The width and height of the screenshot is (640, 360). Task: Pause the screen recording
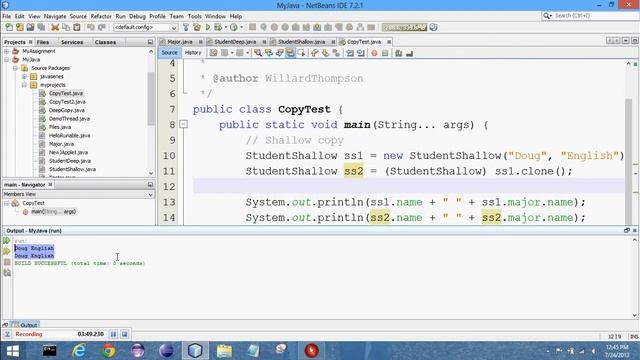(113, 334)
